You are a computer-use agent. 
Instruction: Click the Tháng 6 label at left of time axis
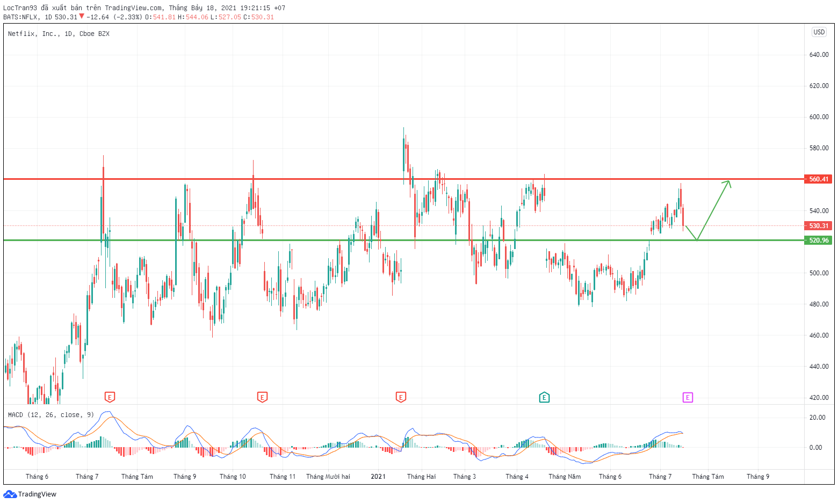coord(37,477)
